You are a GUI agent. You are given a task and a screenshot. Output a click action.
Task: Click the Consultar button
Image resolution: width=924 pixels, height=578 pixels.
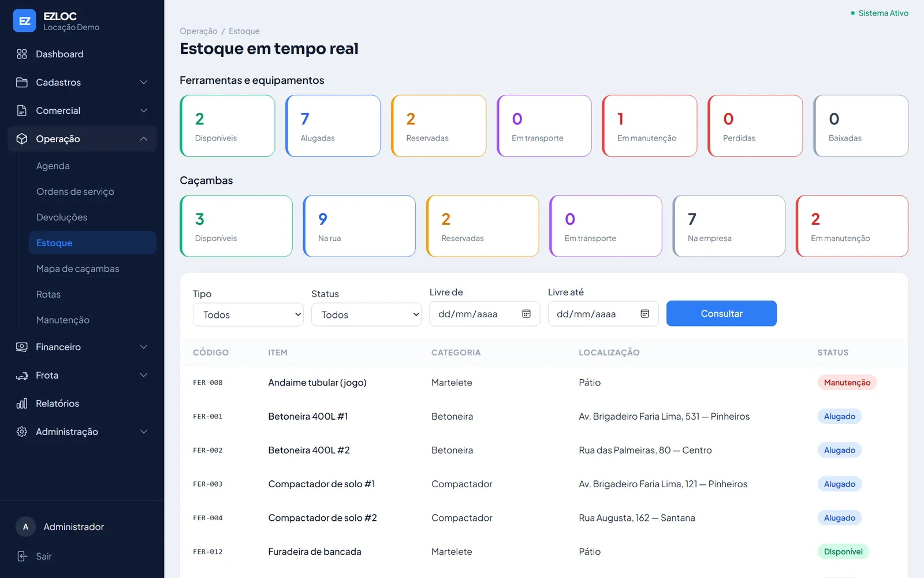click(721, 313)
